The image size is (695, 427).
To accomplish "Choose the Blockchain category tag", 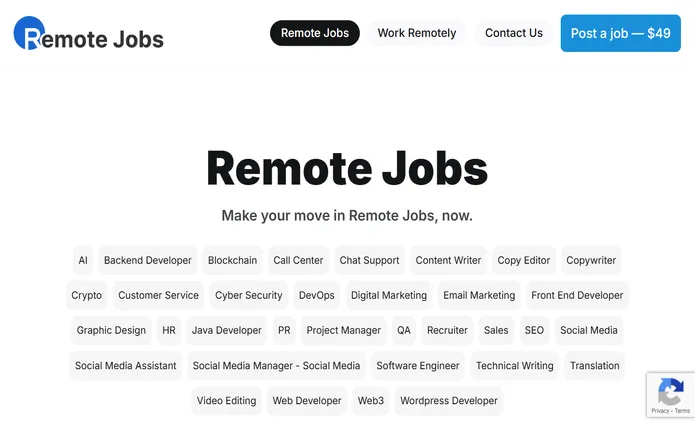I will 232,260.
